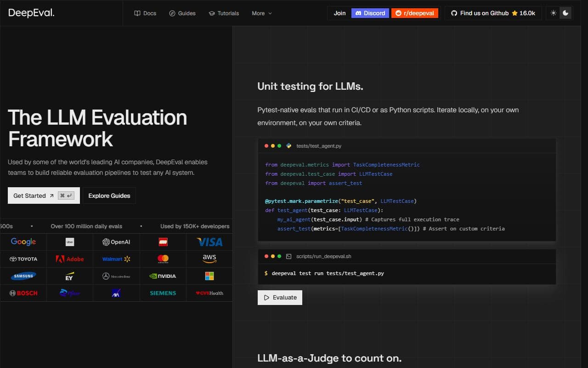Click the AWS logo

(209, 259)
